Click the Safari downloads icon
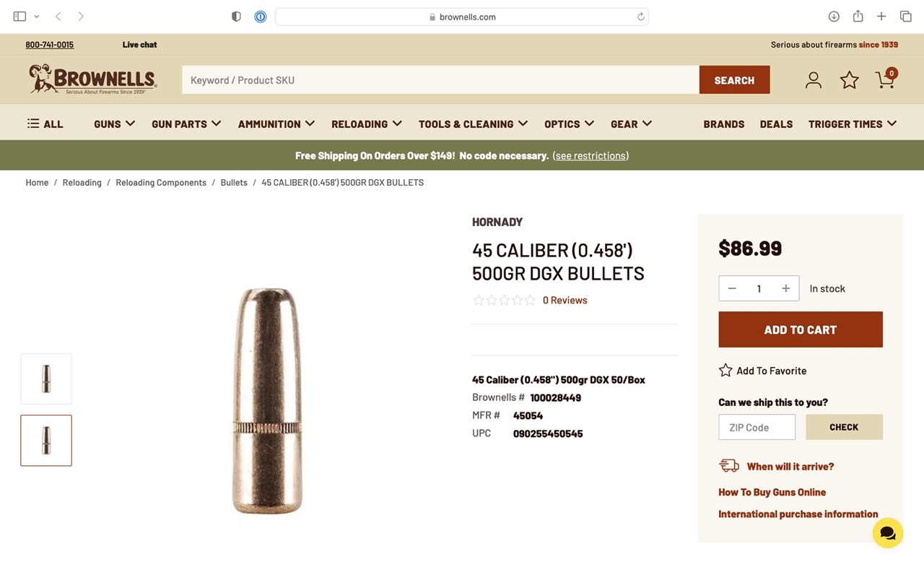 click(834, 17)
